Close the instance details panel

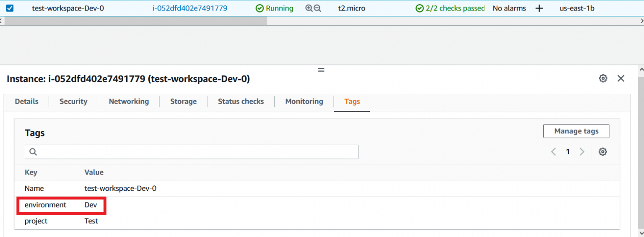coord(621,78)
